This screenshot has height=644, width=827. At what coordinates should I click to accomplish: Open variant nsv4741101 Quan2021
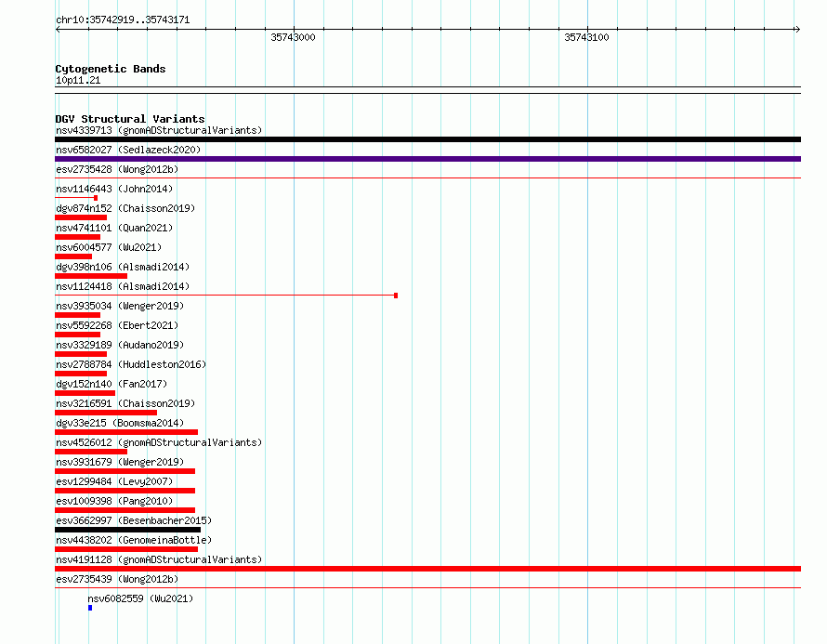tap(114, 228)
